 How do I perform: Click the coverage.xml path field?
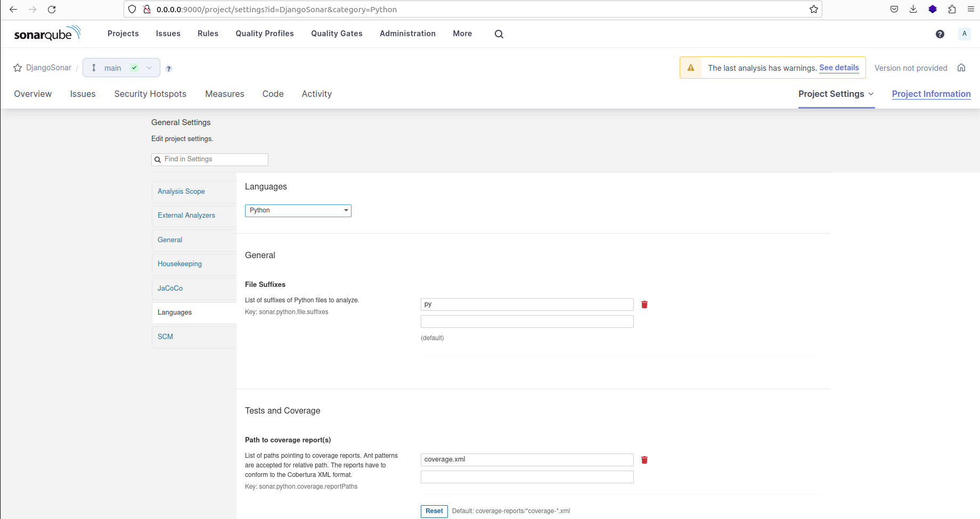(527, 460)
